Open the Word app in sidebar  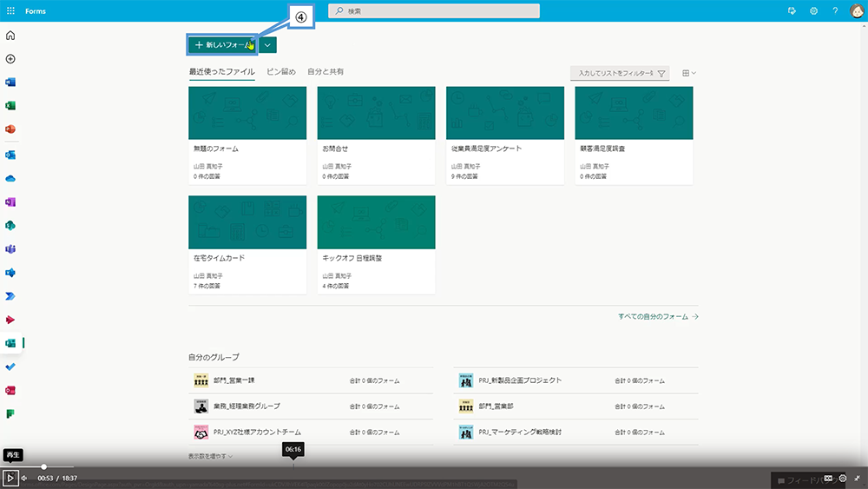pyautogui.click(x=10, y=83)
